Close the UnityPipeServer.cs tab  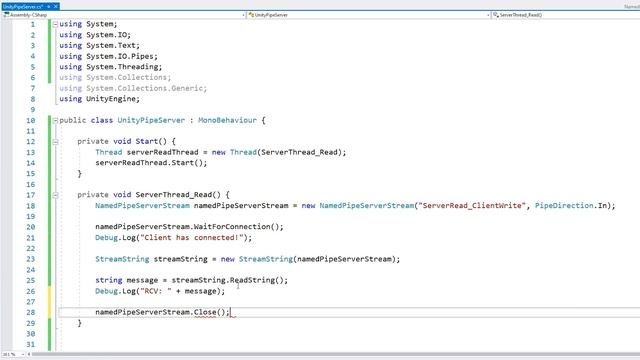(x=56, y=7)
